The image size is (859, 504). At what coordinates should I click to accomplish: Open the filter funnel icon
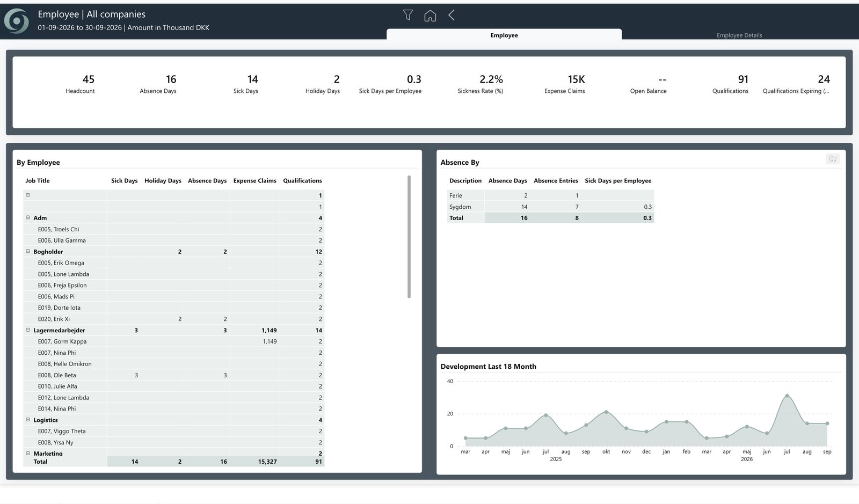[408, 15]
